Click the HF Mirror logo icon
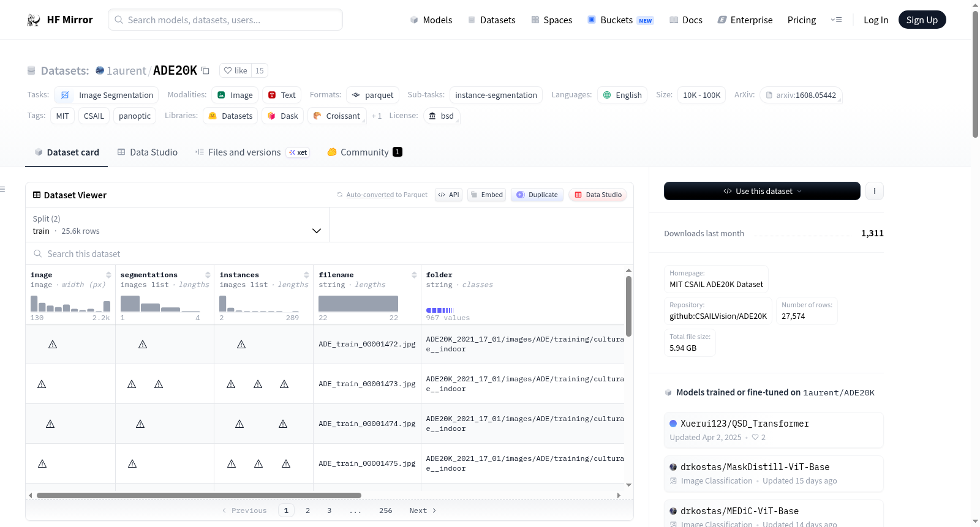980x527 pixels. coord(34,20)
